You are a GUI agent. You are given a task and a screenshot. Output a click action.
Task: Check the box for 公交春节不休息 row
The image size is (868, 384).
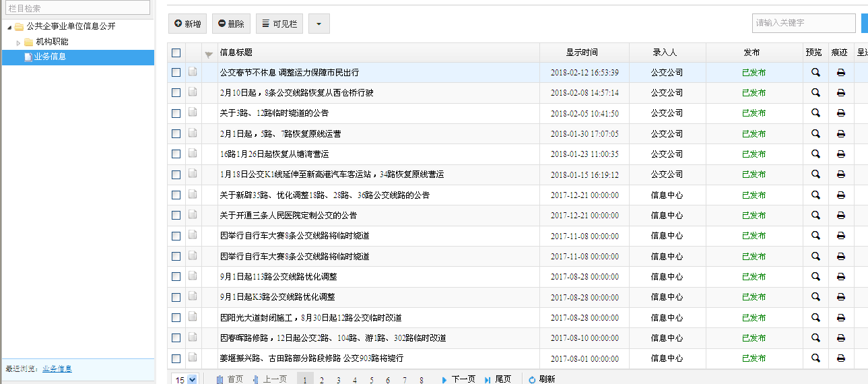pyautogui.click(x=176, y=73)
